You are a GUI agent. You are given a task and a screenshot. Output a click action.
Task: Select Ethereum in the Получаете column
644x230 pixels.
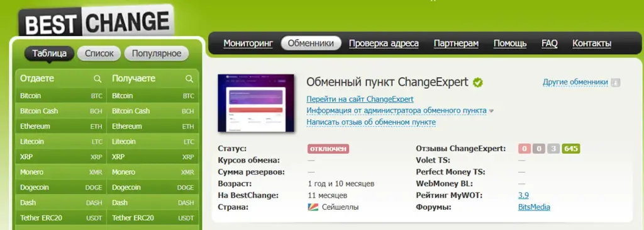tap(153, 126)
